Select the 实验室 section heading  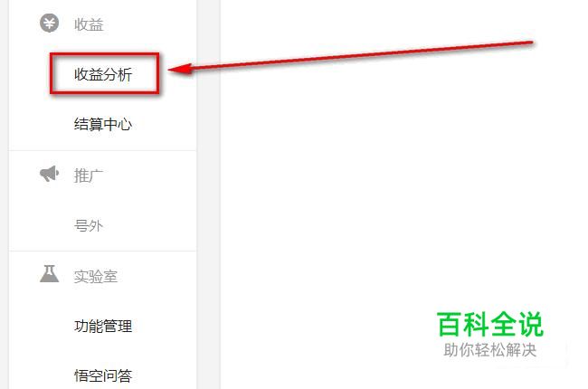96,277
